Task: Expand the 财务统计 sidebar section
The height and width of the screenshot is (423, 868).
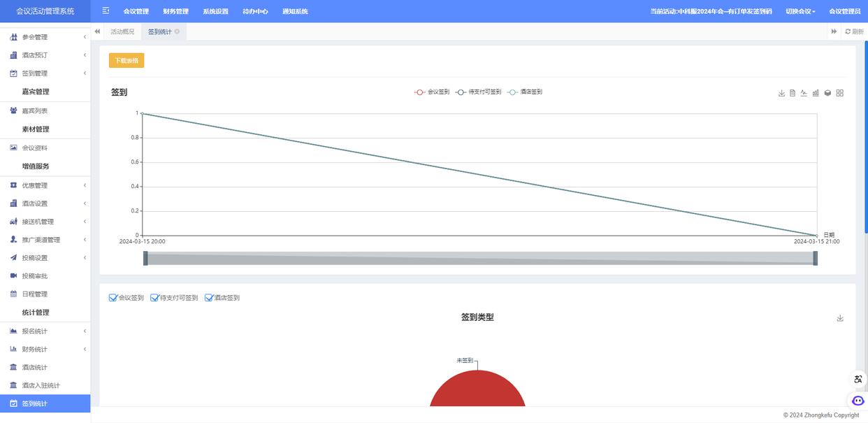Action: pyautogui.click(x=45, y=349)
